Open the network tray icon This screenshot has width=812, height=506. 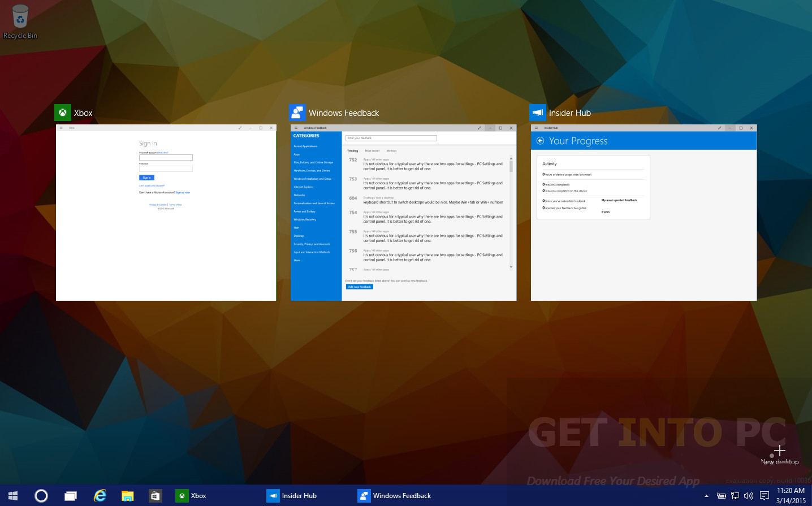(x=735, y=496)
